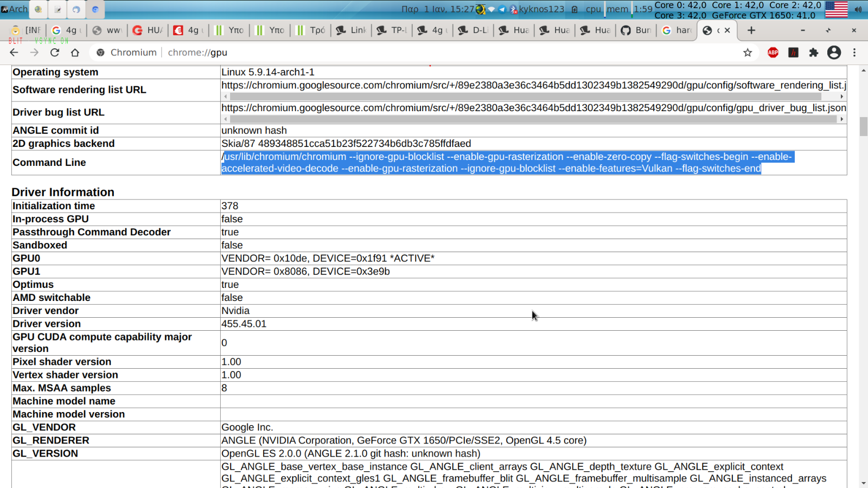Open the Extensions puzzle piece menu
This screenshot has height=488, width=868.
point(813,53)
